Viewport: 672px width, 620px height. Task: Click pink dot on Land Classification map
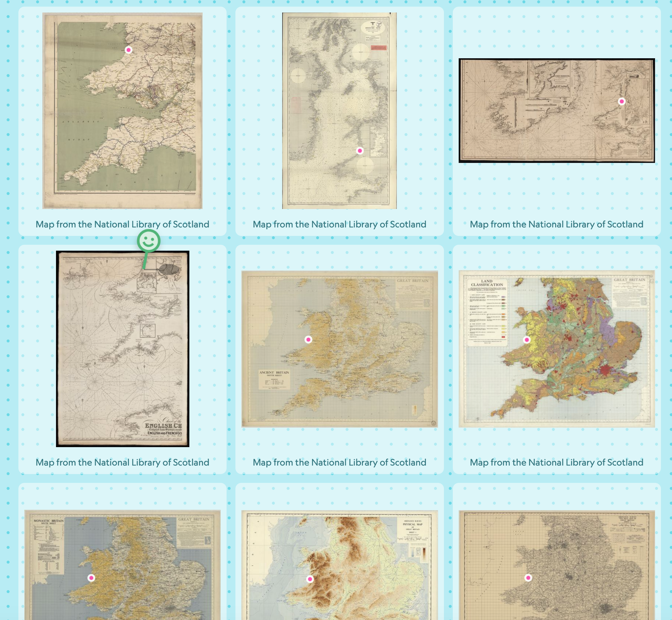point(527,340)
